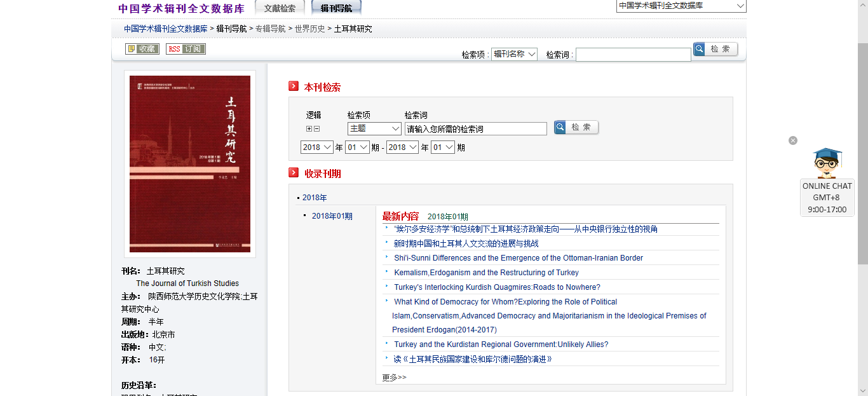This screenshot has height=396, width=868.
Task: Open the 辑刊名称 search field dropdown
Action: click(515, 55)
